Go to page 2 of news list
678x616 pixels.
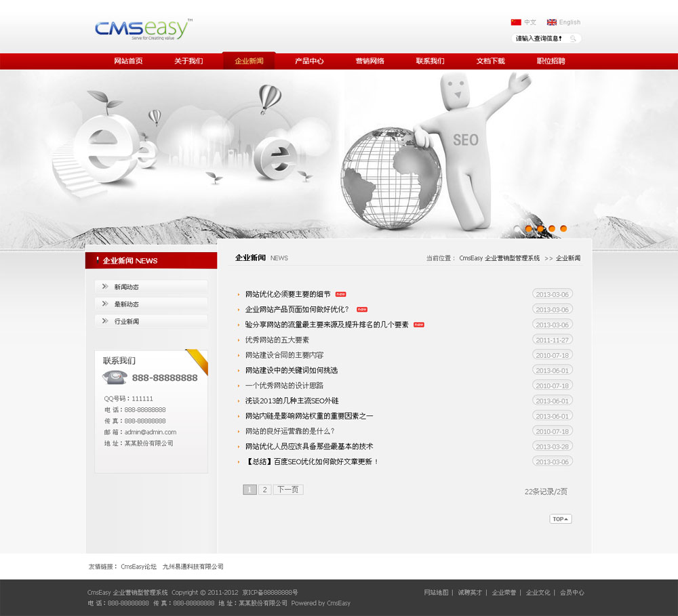(x=264, y=489)
